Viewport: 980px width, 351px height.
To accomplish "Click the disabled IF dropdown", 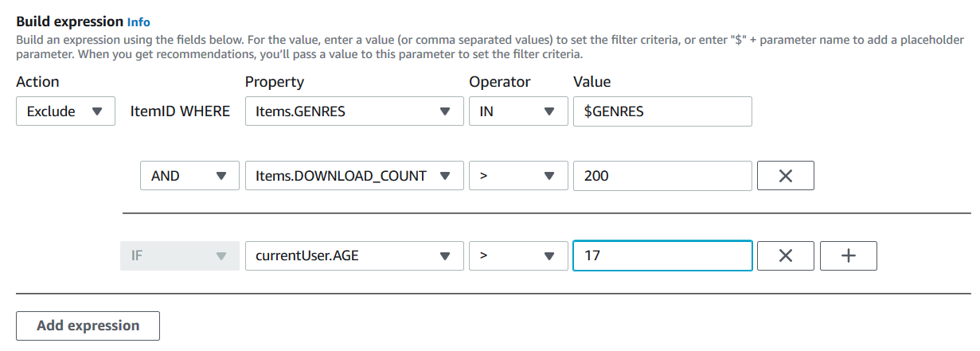I will coord(179,256).
